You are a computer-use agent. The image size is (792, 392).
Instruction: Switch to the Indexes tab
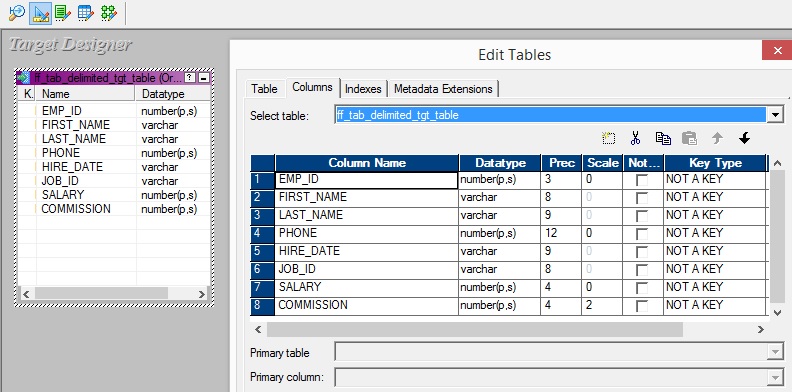pos(363,89)
